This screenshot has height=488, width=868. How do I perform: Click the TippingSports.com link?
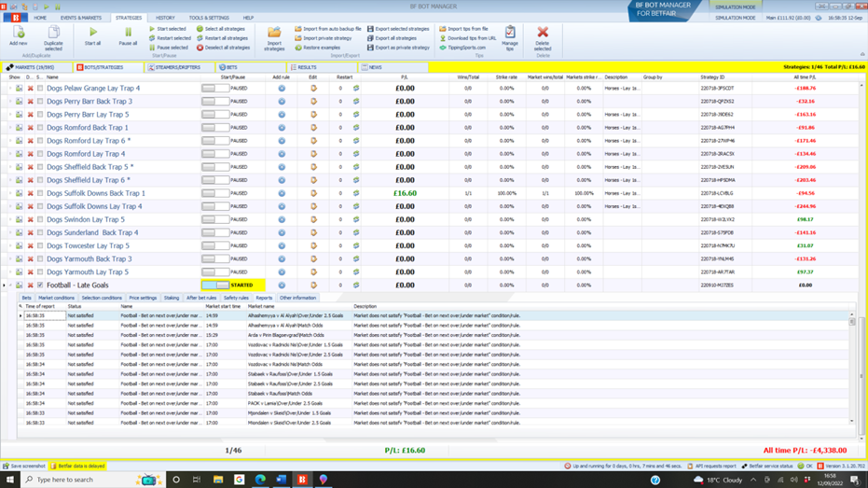click(462, 48)
